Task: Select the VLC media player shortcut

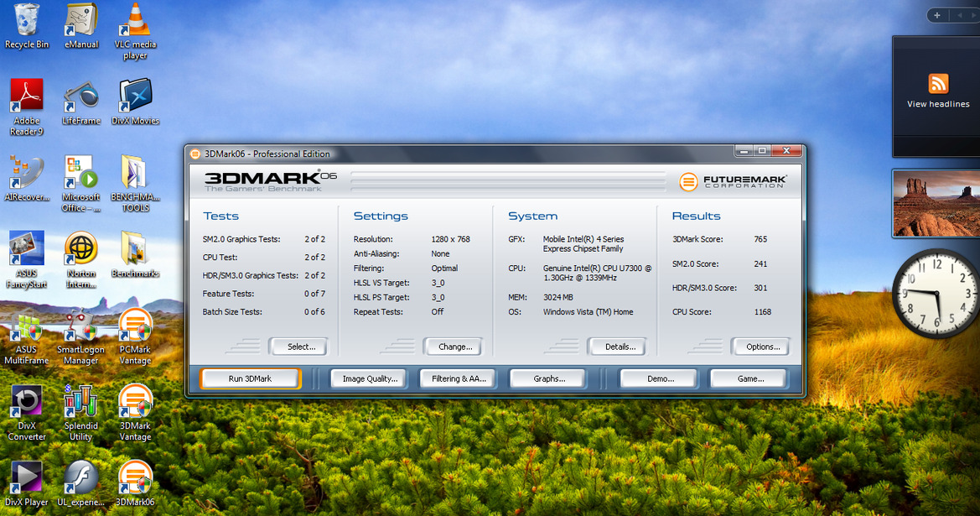Action: click(x=135, y=31)
